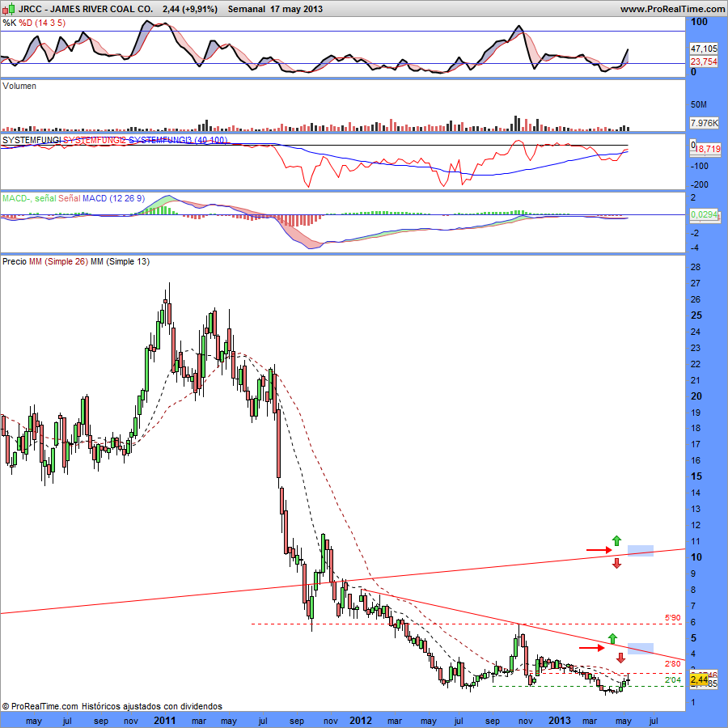The image size is (728, 728).
Task: Click the 20 price axis label
Action: [x=696, y=396]
